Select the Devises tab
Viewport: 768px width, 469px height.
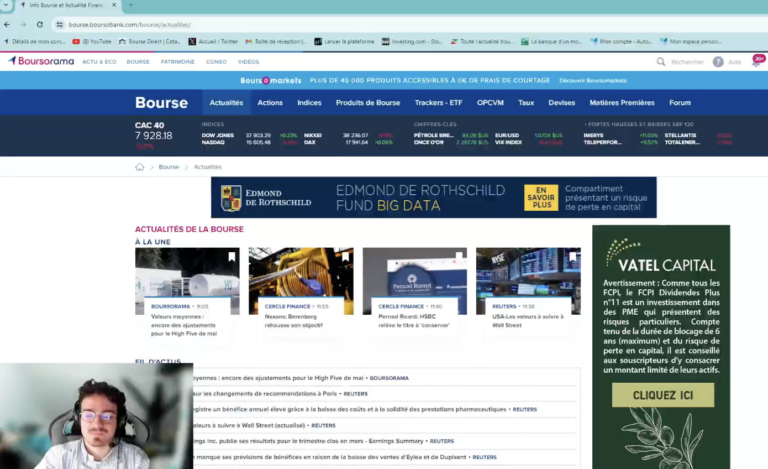click(562, 103)
